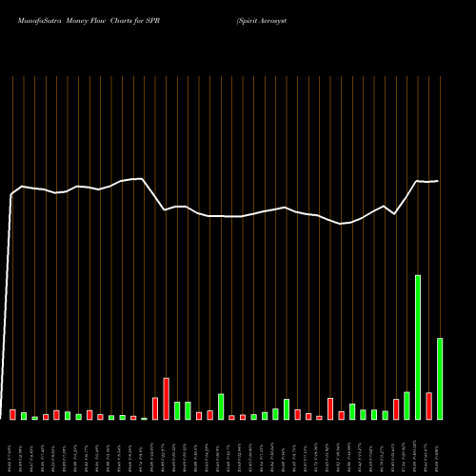Select the leftmost red bar on the chart

pyautogui.click(x=12, y=415)
